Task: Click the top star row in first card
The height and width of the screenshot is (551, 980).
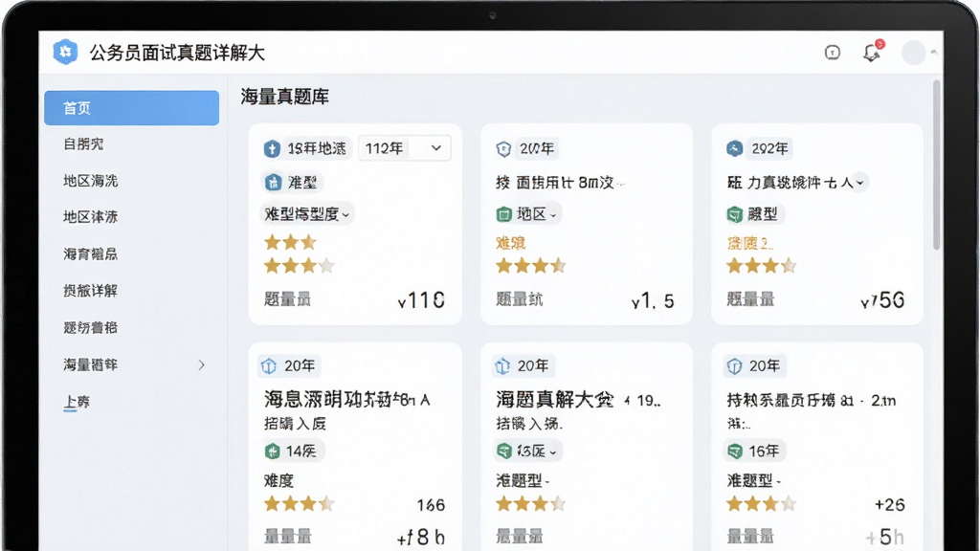Action: [290, 242]
